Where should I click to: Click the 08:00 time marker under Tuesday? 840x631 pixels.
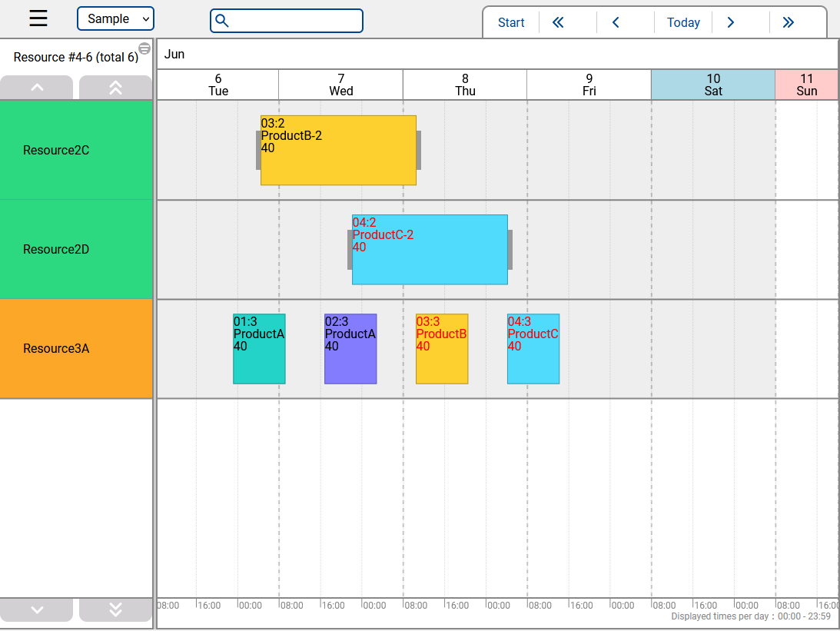[169, 605]
